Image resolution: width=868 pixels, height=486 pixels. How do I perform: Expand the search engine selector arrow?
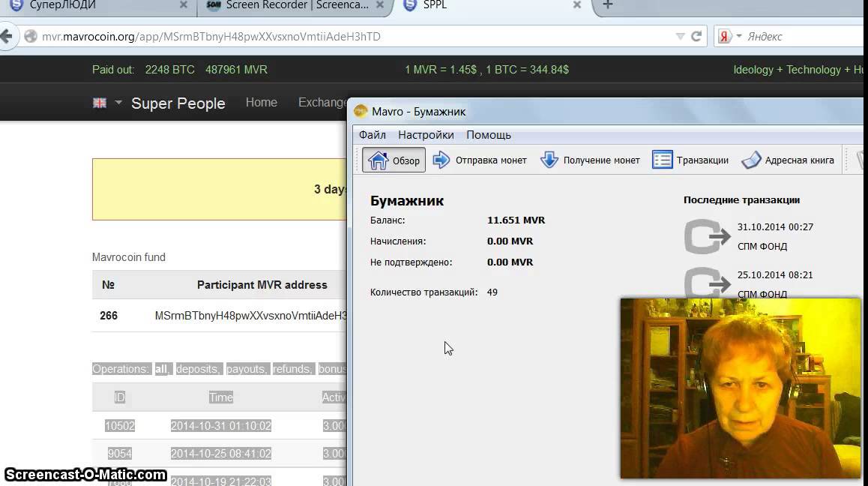[x=739, y=37]
